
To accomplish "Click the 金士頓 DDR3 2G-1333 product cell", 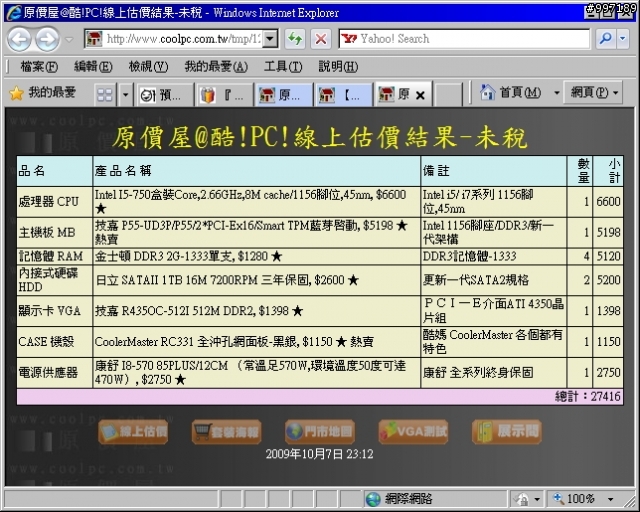I will tap(256, 256).
